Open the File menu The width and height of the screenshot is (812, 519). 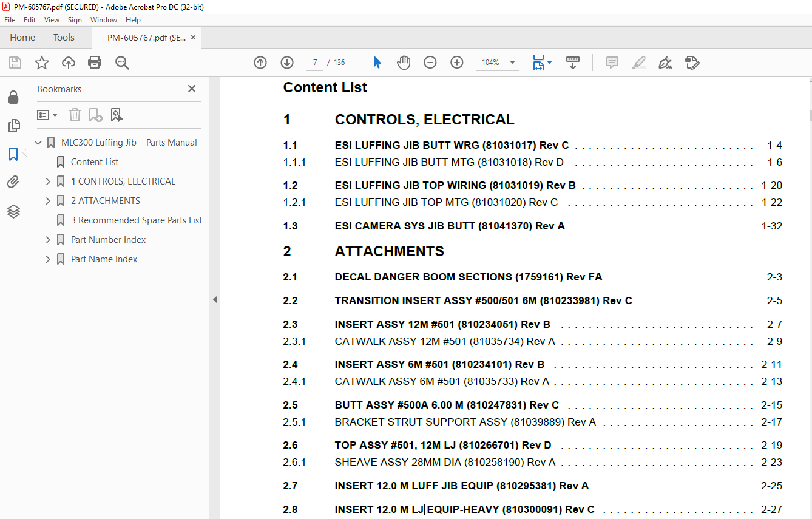[10, 20]
